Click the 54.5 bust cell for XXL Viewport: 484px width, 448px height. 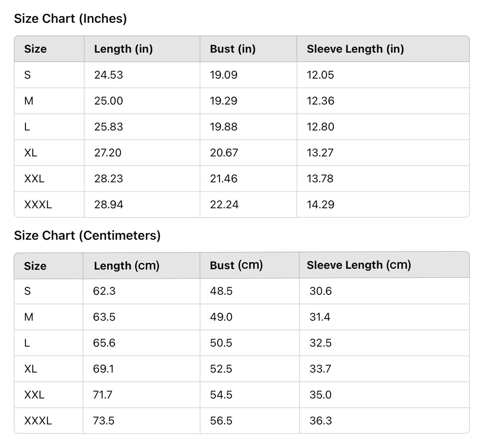[x=221, y=395]
